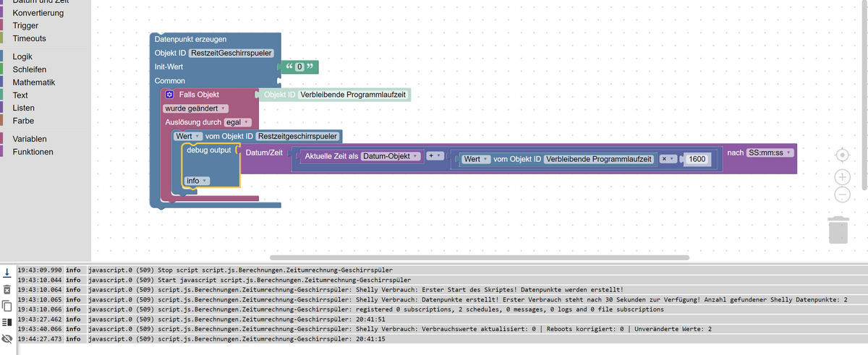Open the 'info' log level dropdown

197,181
